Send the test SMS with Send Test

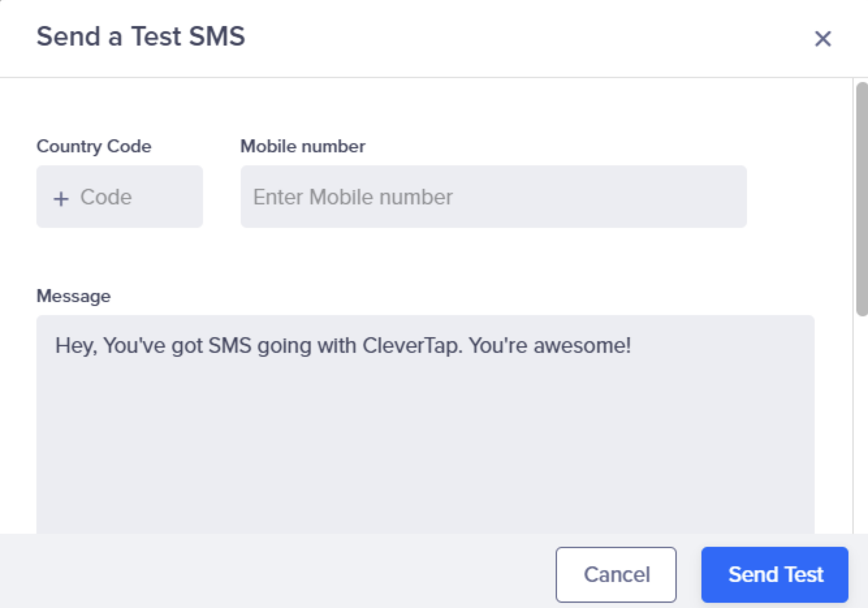[x=774, y=574]
